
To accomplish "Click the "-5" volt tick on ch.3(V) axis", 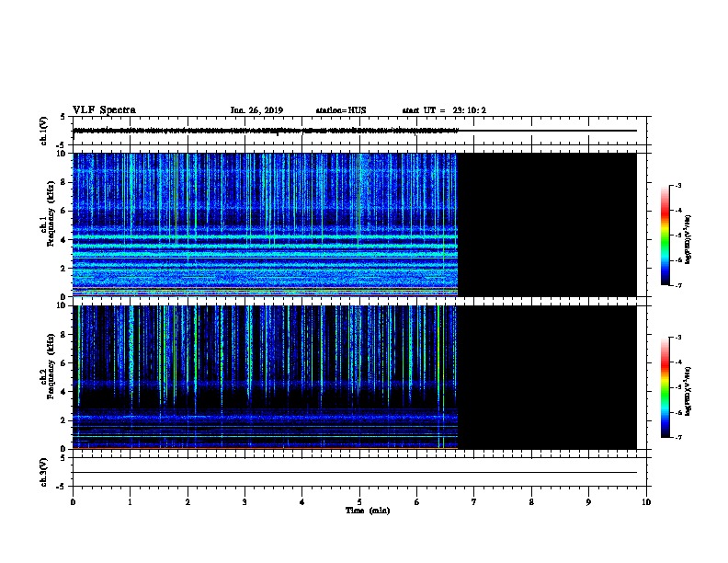I will pyautogui.click(x=62, y=487).
